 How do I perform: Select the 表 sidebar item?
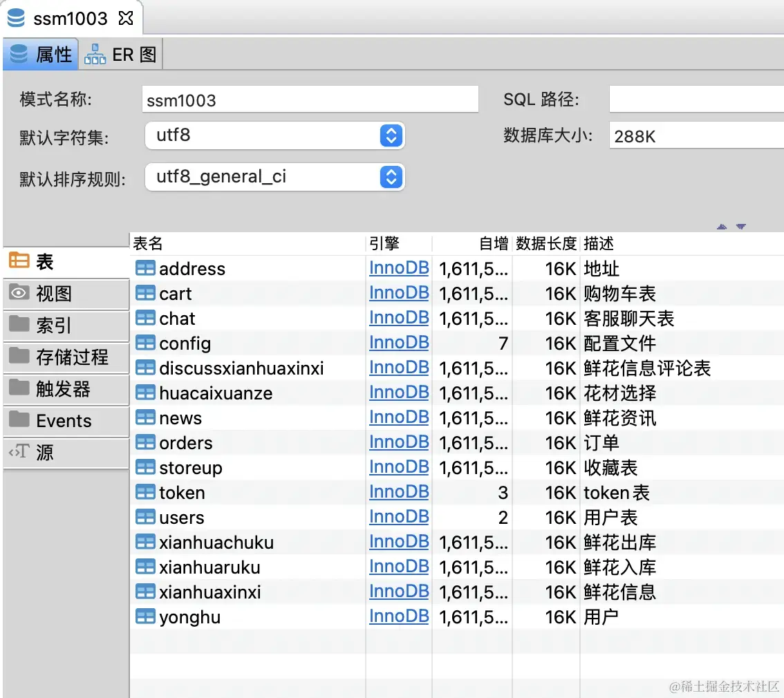click(x=66, y=262)
